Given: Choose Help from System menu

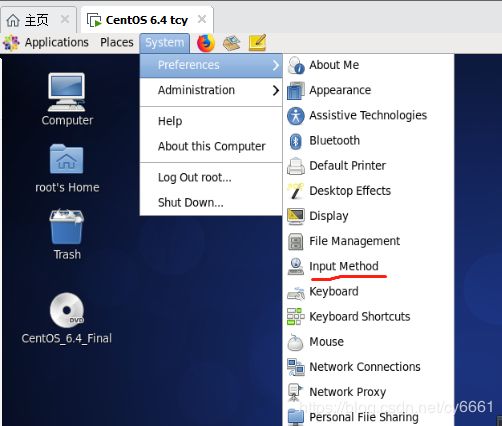Looking at the screenshot, I should pyautogui.click(x=211, y=121).
